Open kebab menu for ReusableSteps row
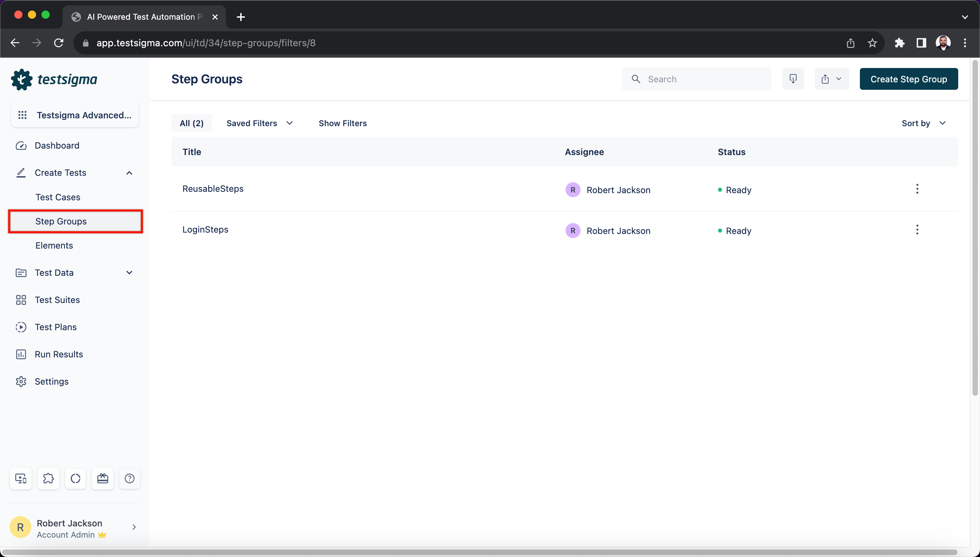The height and width of the screenshot is (557, 980). click(917, 189)
